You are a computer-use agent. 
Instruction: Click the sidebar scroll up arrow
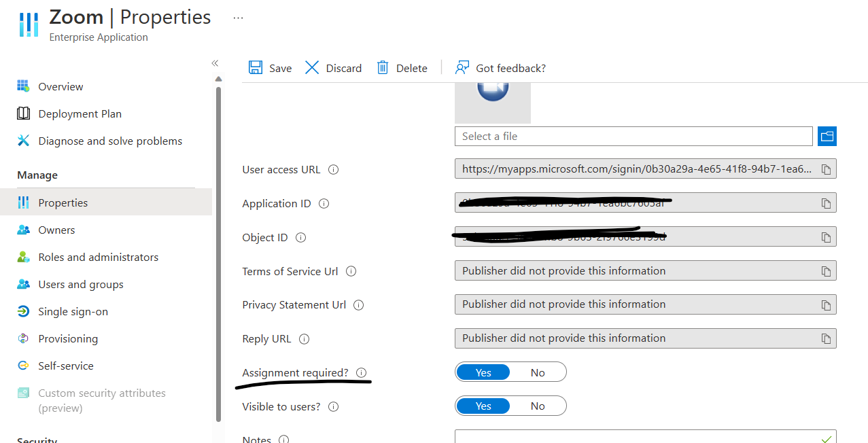(218, 79)
